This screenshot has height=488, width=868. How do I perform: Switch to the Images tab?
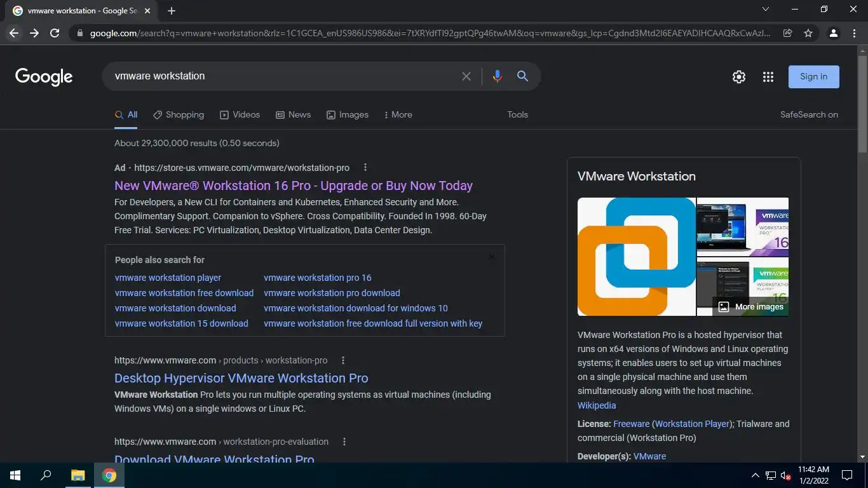coord(347,114)
